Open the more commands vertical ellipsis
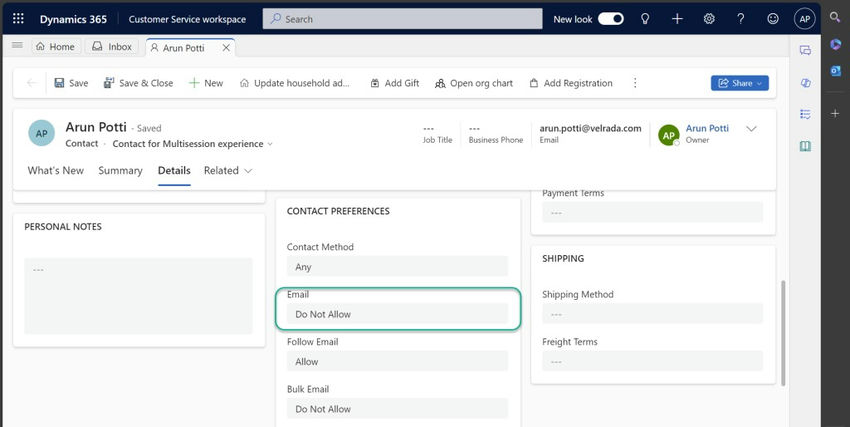The image size is (850, 427). tap(635, 83)
